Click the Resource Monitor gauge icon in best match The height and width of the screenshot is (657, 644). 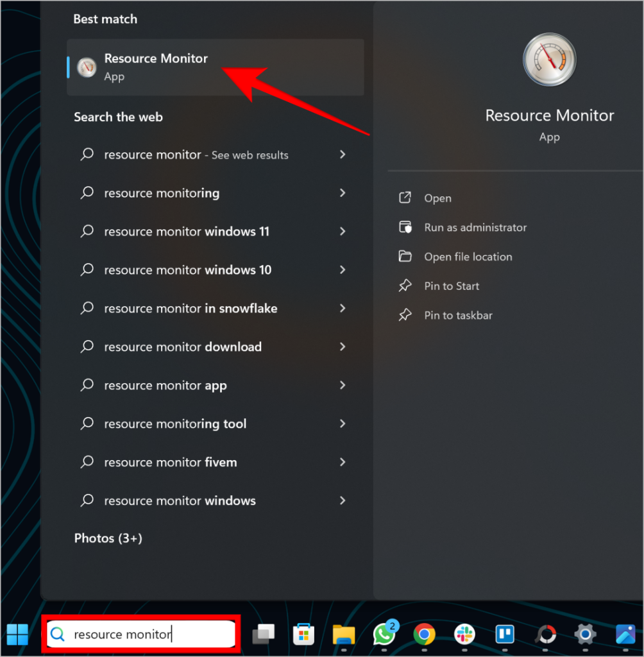87,67
